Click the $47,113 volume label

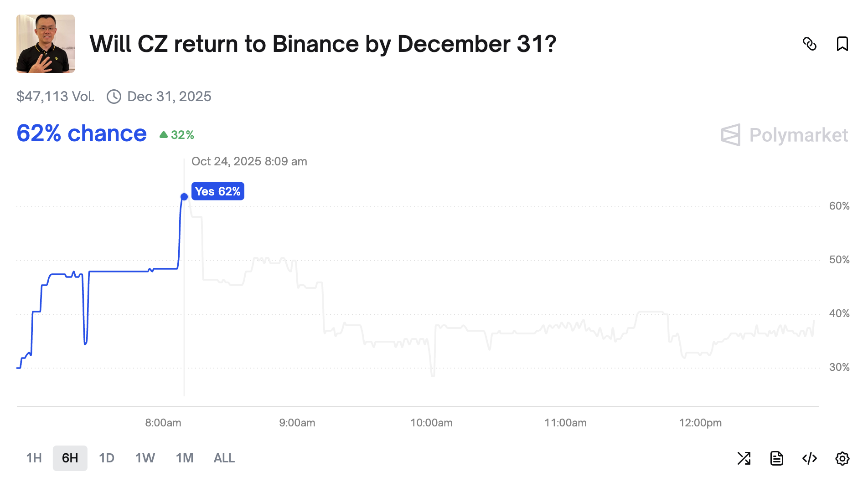55,97
